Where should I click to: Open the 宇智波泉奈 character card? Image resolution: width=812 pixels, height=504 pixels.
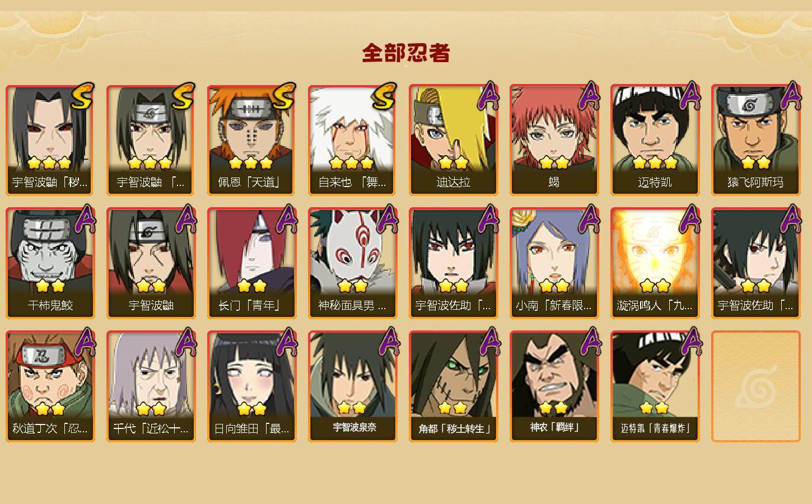[352, 386]
